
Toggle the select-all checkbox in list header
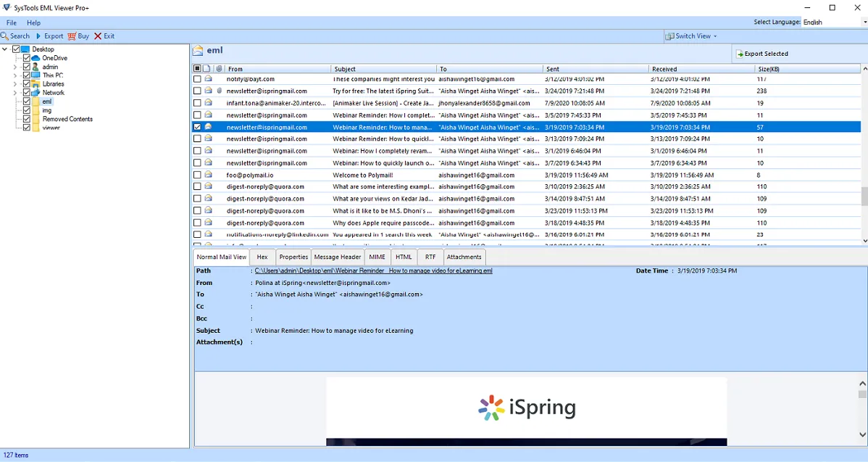coord(197,69)
